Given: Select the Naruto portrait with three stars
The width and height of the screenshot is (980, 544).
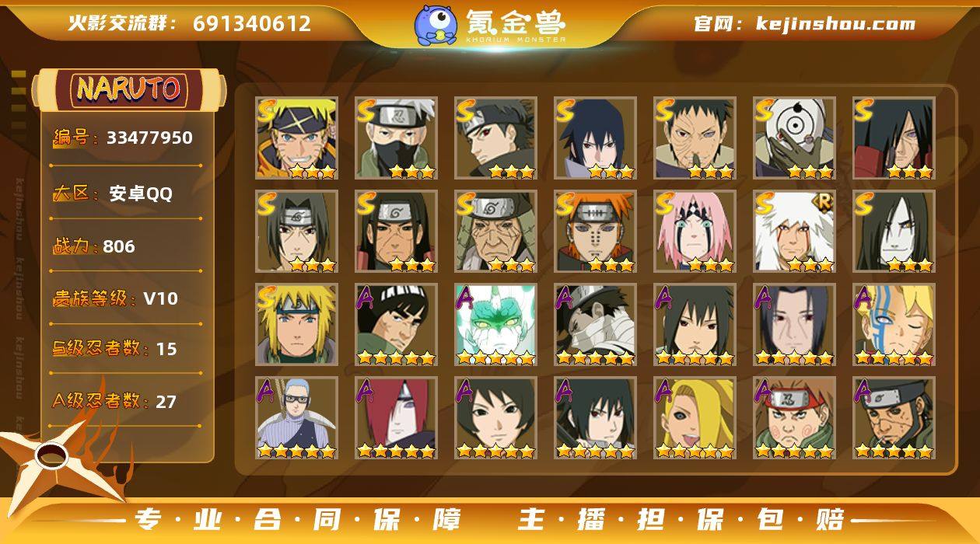Looking at the screenshot, I should point(296,138).
